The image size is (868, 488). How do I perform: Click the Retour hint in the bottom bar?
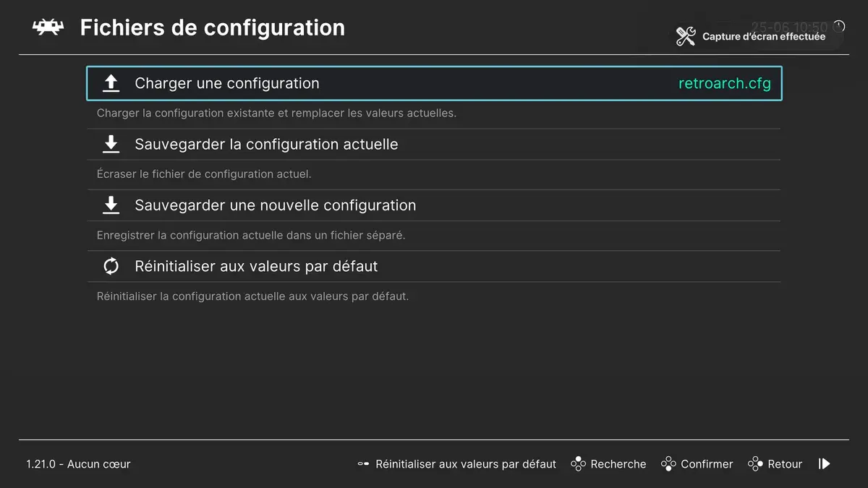pyautogui.click(x=786, y=463)
